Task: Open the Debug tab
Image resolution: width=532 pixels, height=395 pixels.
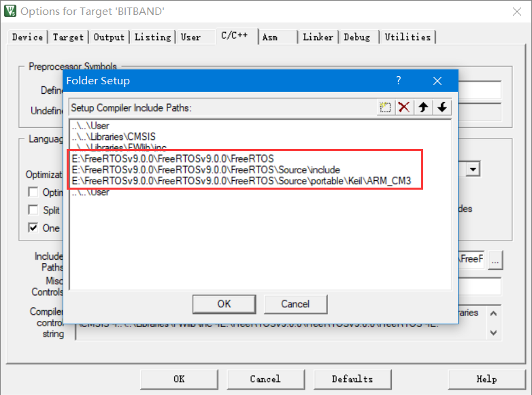Action: (357, 37)
